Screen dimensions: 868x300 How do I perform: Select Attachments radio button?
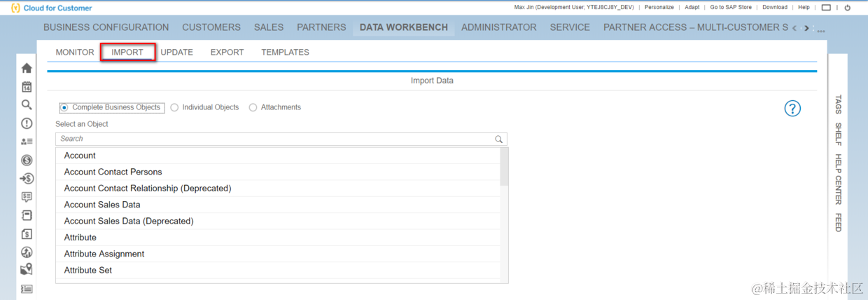(253, 107)
